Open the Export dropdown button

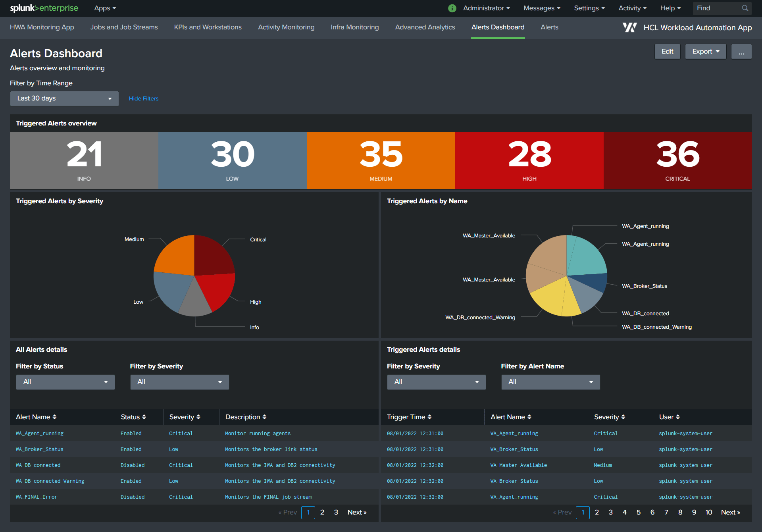click(705, 52)
